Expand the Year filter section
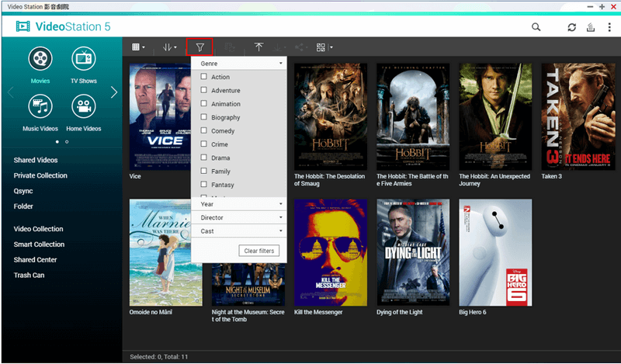 pyautogui.click(x=239, y=204)
